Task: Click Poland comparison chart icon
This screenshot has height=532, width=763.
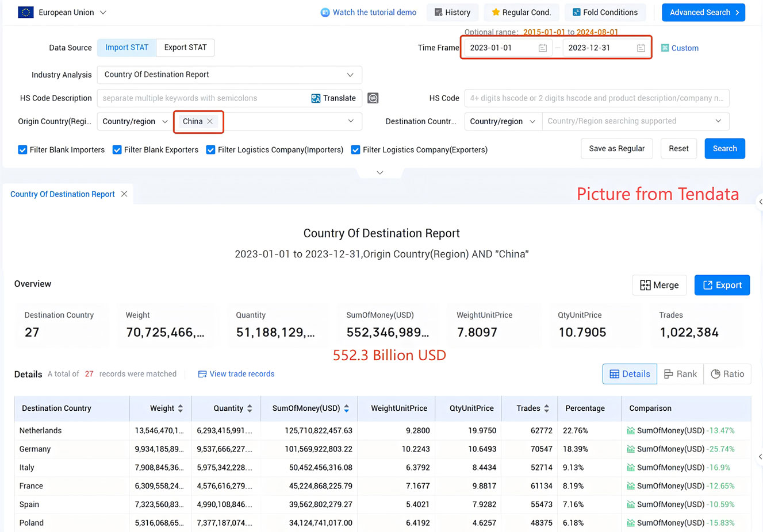Action: (x=631, y=523)
